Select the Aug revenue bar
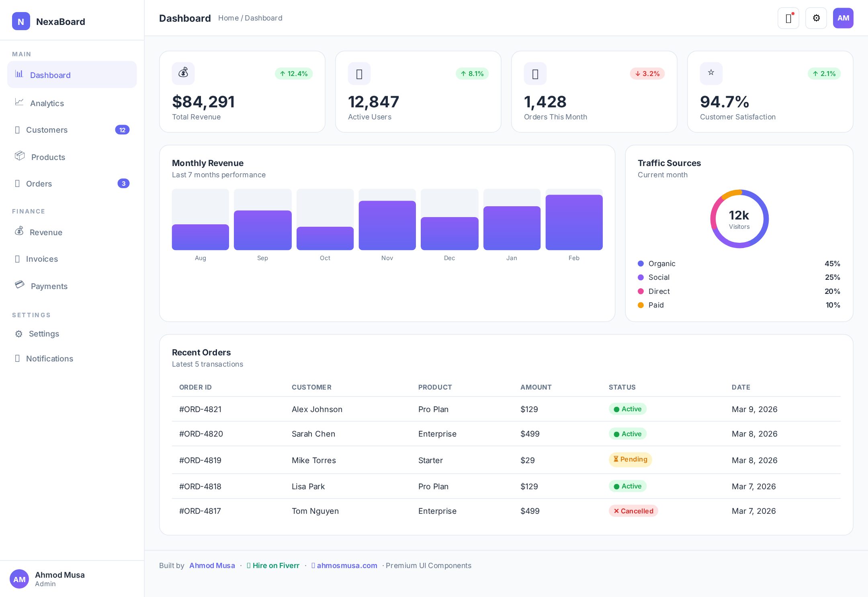868x597 pixels. [201, 237]
